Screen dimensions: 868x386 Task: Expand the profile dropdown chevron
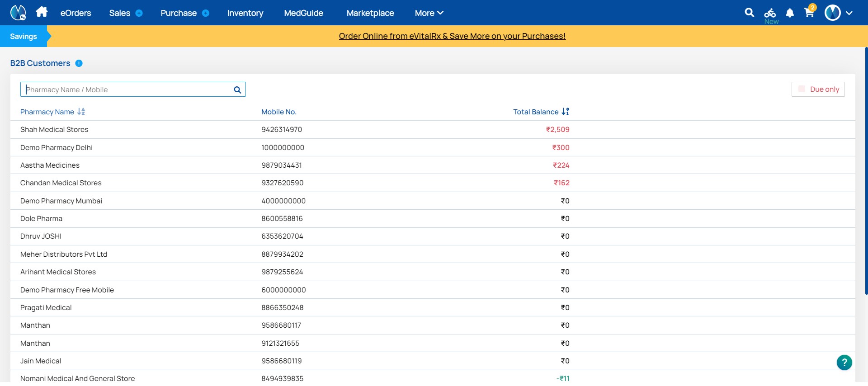pos(849,13)
